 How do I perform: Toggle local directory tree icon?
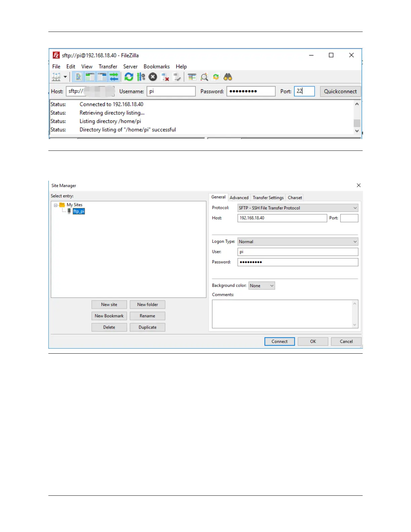click(90, 77)
